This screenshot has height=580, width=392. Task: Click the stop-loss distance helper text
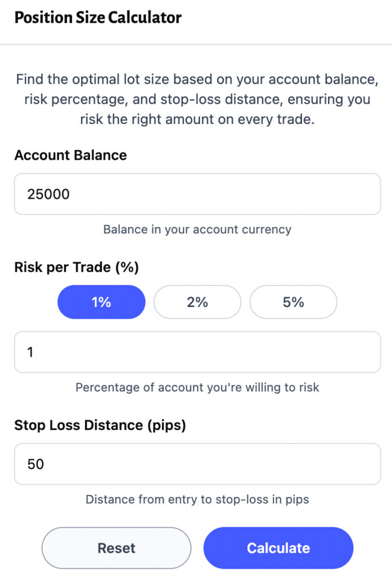coord(196,500)
